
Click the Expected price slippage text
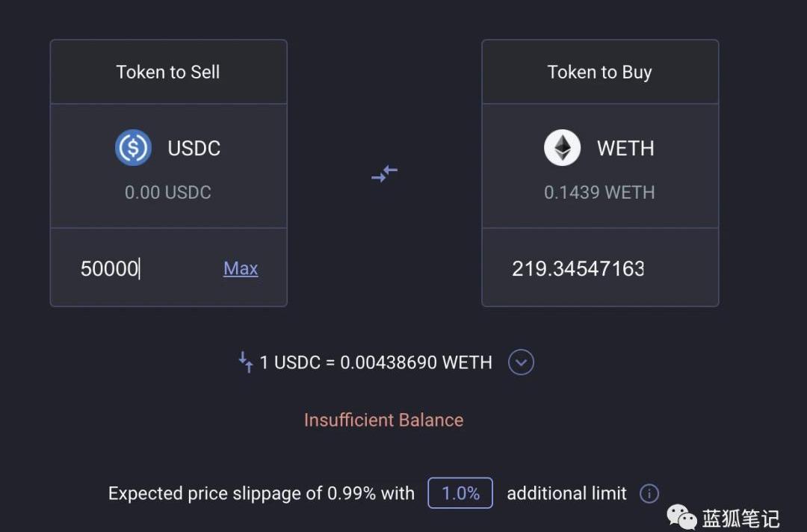[x=261, y=493]
